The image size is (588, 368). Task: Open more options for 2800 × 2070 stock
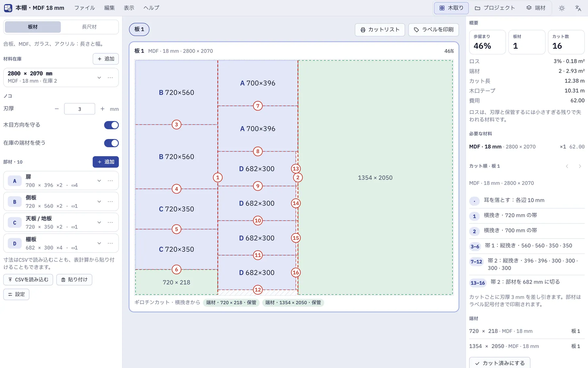point(110,78)
